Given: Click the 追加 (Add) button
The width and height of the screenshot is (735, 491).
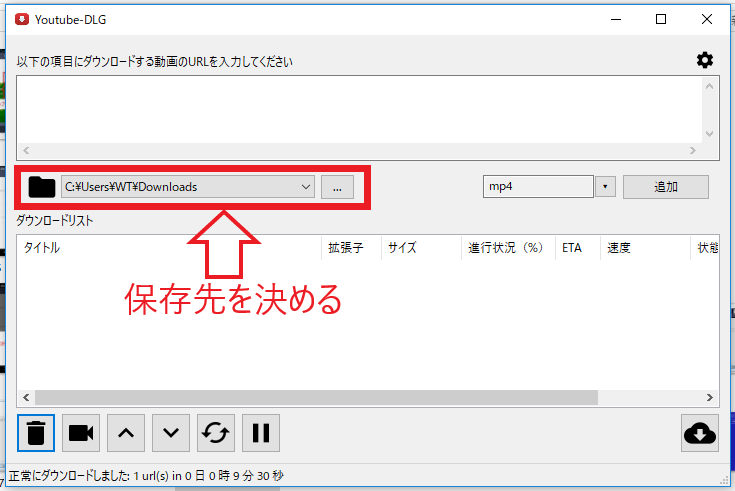Looking at the screenshot, I should (666, 187).
